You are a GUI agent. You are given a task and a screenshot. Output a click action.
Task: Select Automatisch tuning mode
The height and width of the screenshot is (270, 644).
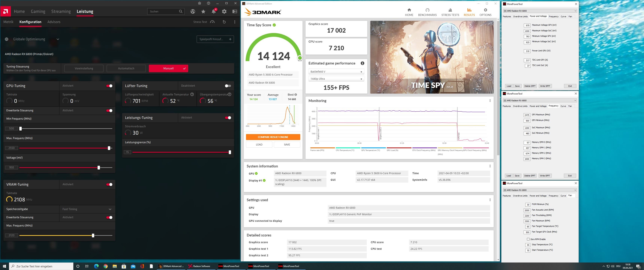click(x=126, y=68)
